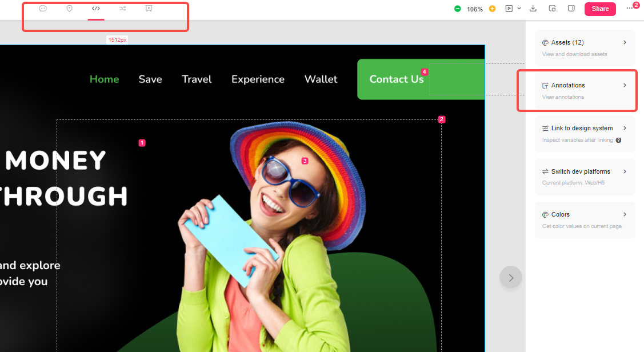Click 'View and download assets' subtitle
Image resolution: width=644 pixels, height=352 pixels.
574,54
